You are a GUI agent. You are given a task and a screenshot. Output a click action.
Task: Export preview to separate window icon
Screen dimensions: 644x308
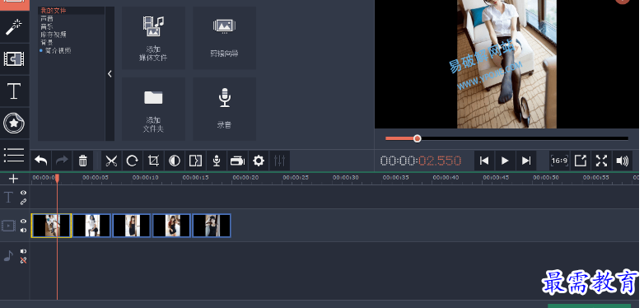[x=581, y=161]
